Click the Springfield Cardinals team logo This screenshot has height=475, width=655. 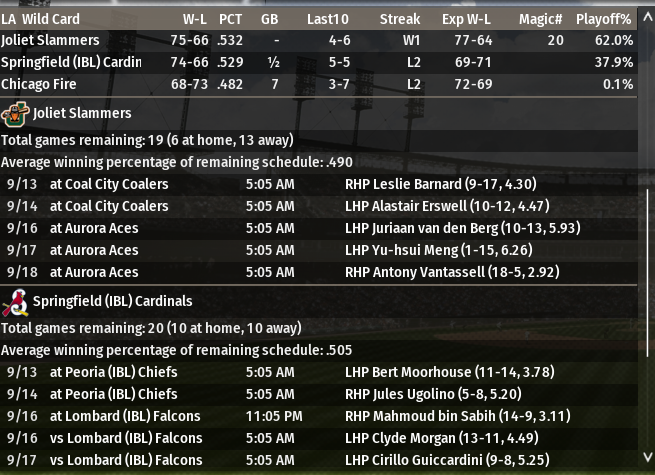point(14,301)
